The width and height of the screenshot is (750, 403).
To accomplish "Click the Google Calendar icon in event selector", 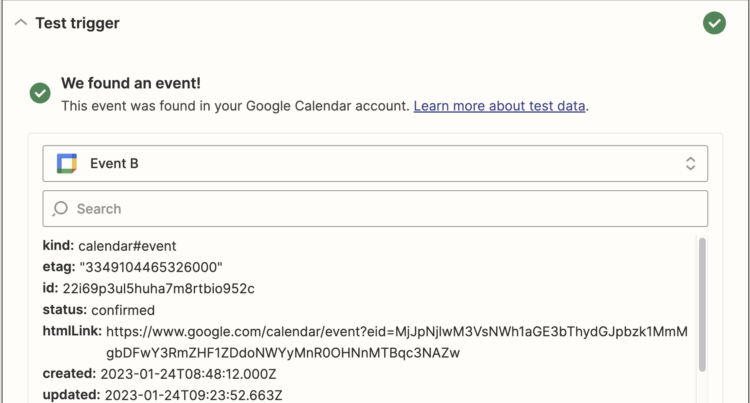I will (x=67, y=163).
